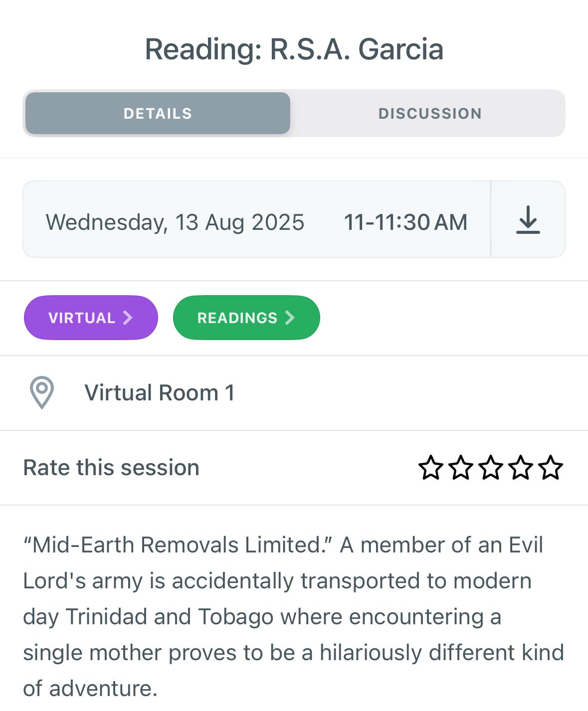The width and height of the screenshot is (588, 711).
Task: Rate the session two stars
Action: click(x=461, y=468)
